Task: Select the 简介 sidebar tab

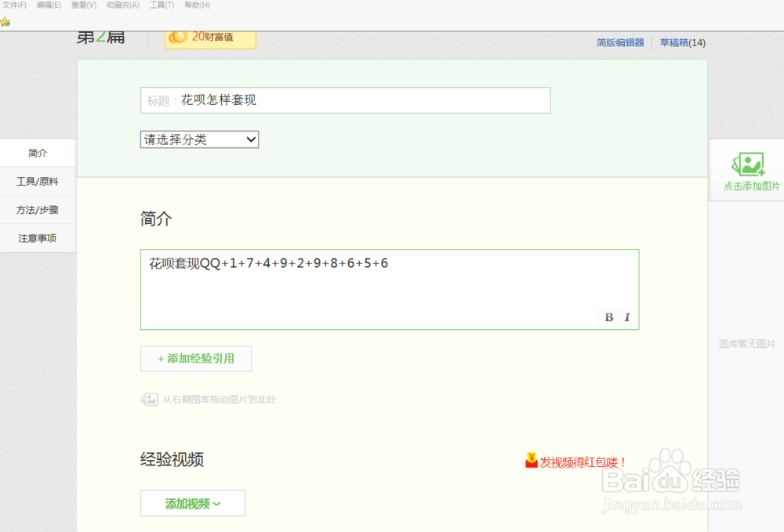Action: [x=37, y=153]
